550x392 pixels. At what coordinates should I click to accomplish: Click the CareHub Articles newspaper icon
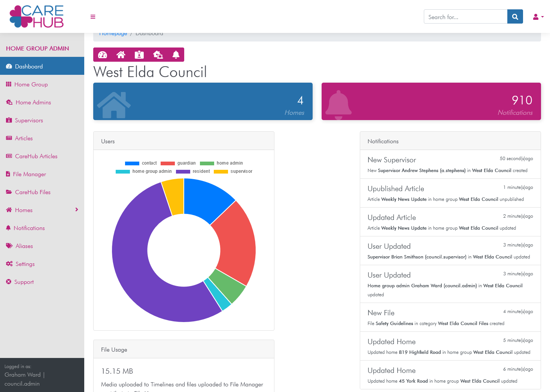coord(9,156)
